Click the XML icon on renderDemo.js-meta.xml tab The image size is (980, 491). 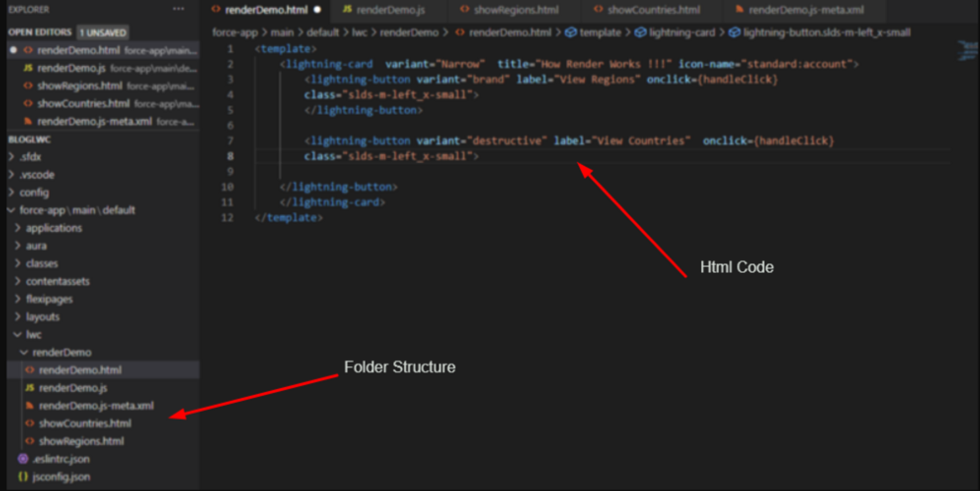click(x=740, y=10)
